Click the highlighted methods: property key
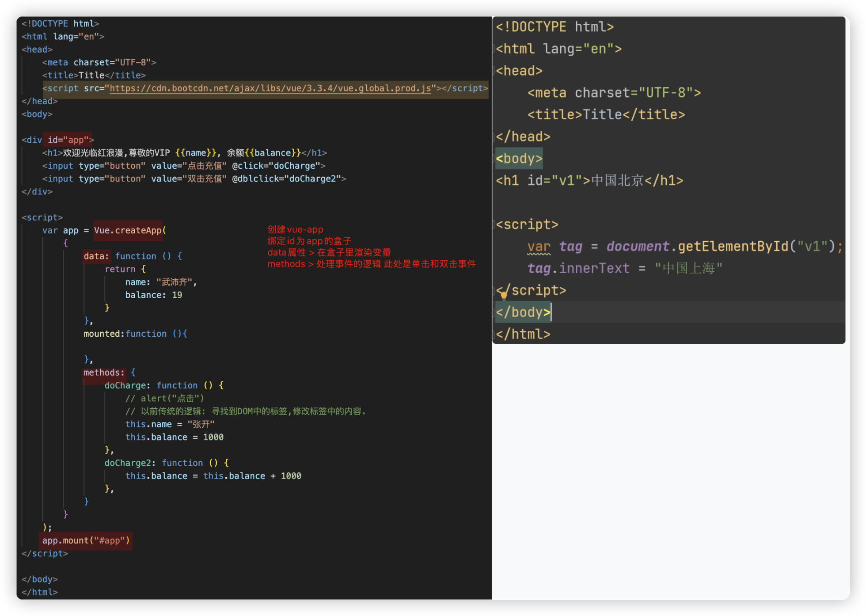 104,373
